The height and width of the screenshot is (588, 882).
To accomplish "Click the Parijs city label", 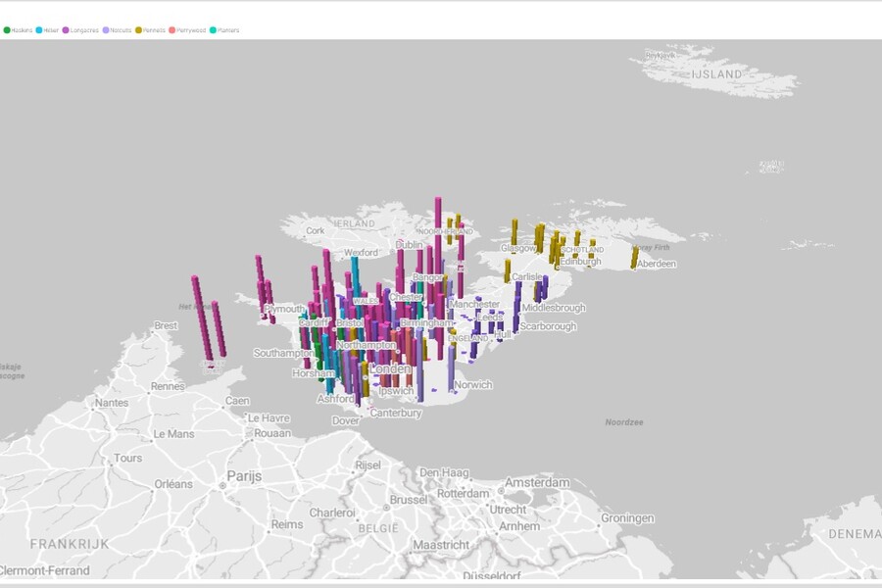I will point(244,475).
